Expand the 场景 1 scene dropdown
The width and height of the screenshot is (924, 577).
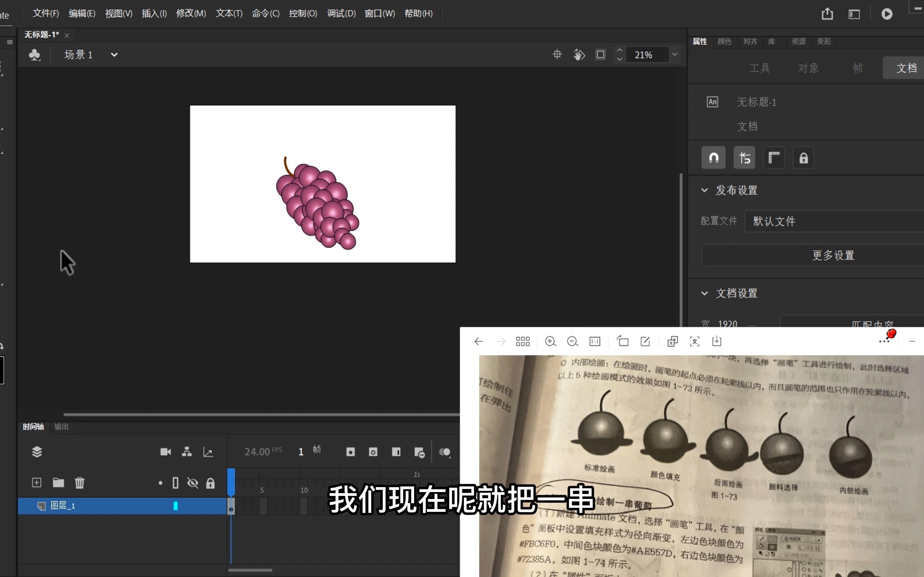click(x=114, y=54)
